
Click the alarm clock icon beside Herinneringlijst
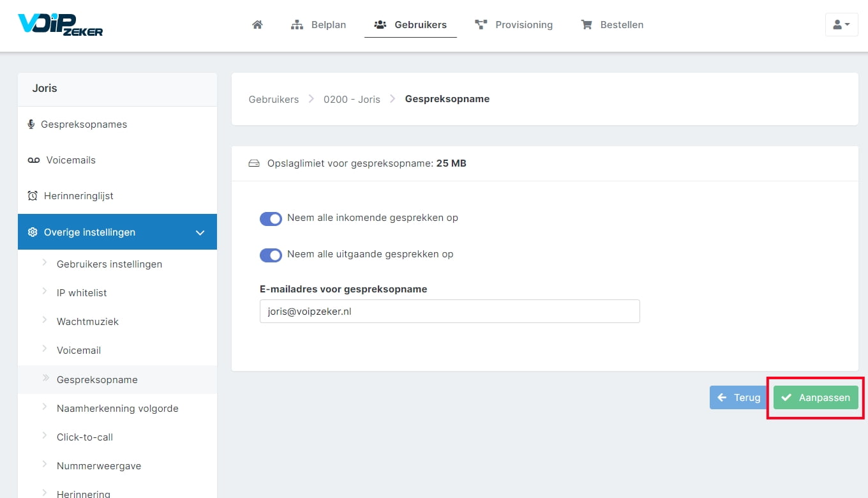tap(33, 196)
